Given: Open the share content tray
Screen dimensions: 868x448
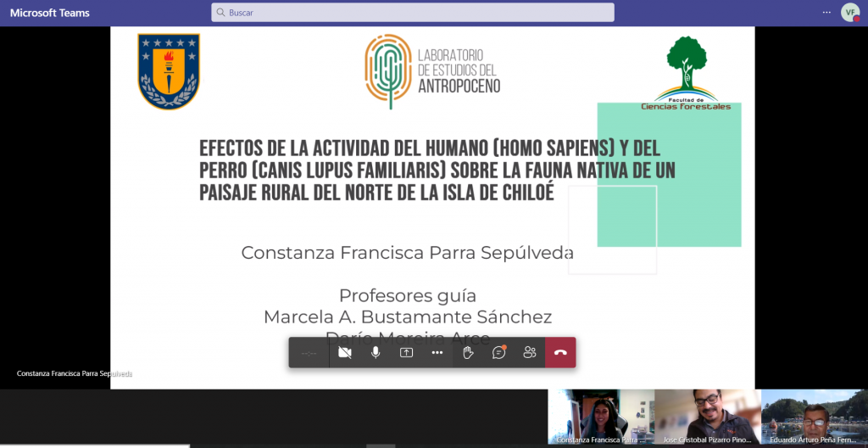Looking at the screenshot, I should click(x=406, y=353).
